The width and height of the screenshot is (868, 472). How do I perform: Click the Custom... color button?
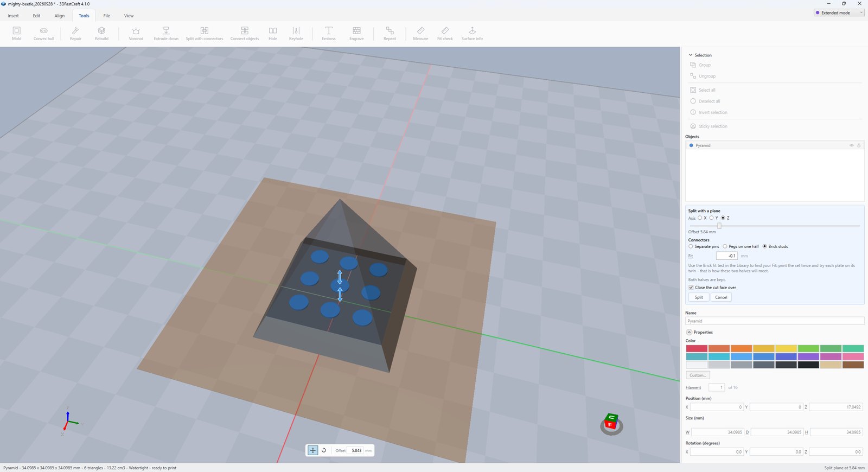coord(698,375)
